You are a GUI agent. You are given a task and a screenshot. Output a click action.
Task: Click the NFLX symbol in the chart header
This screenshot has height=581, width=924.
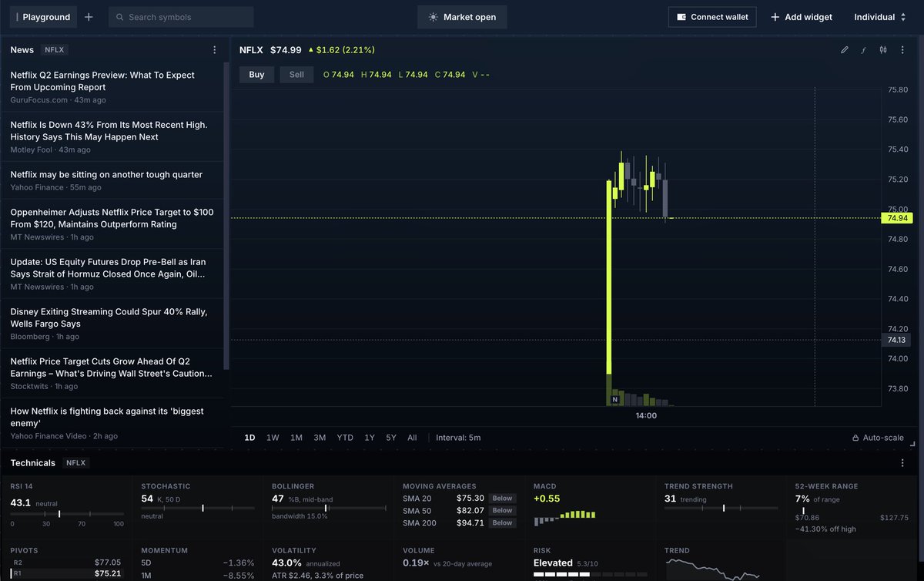tap(251, 50)
